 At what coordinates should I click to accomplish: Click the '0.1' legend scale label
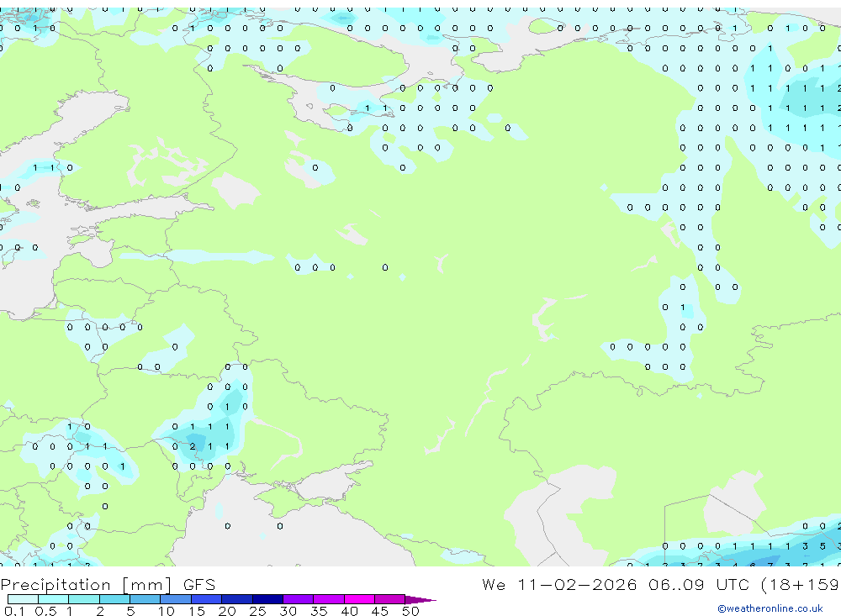(14, 611)
